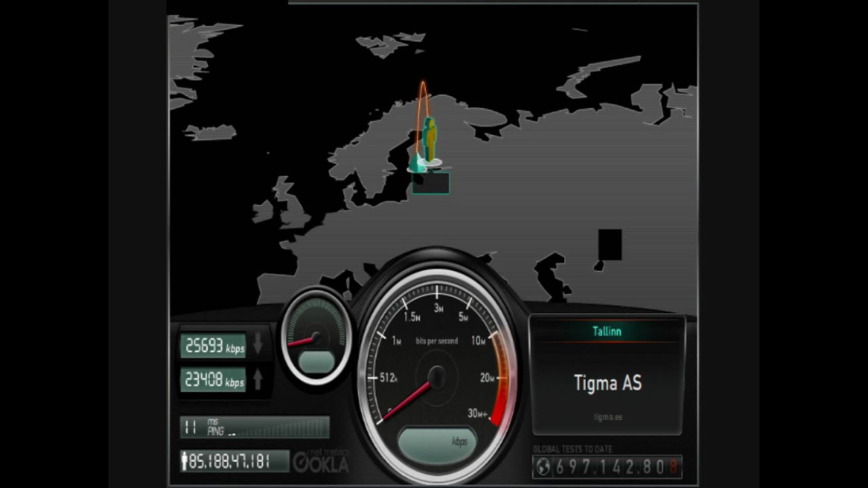Viewport: 868px width, 488px height.
Task: Click the globe icon by global tests
Action: (543, 467)
